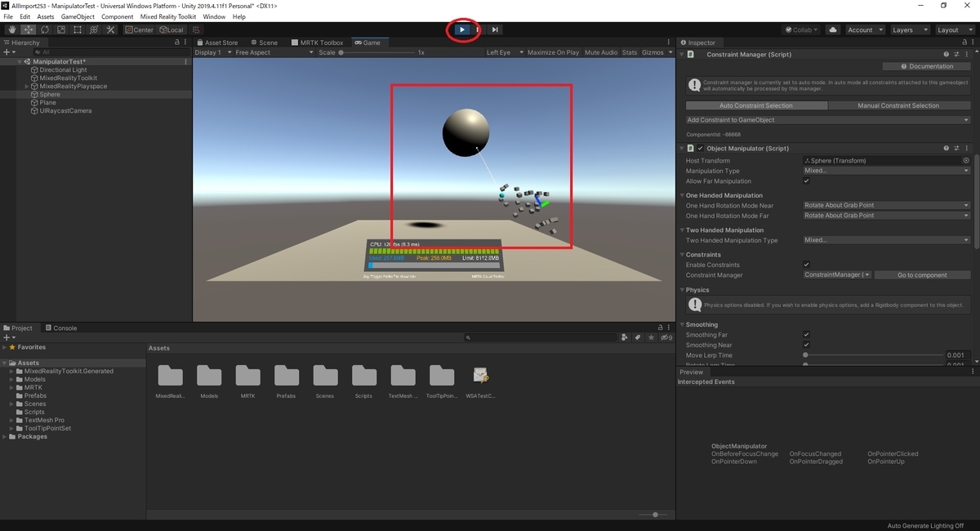Toggle the grid snapping icon in toolbar
This screenshot has width=980, height=531.
point(196,30)
